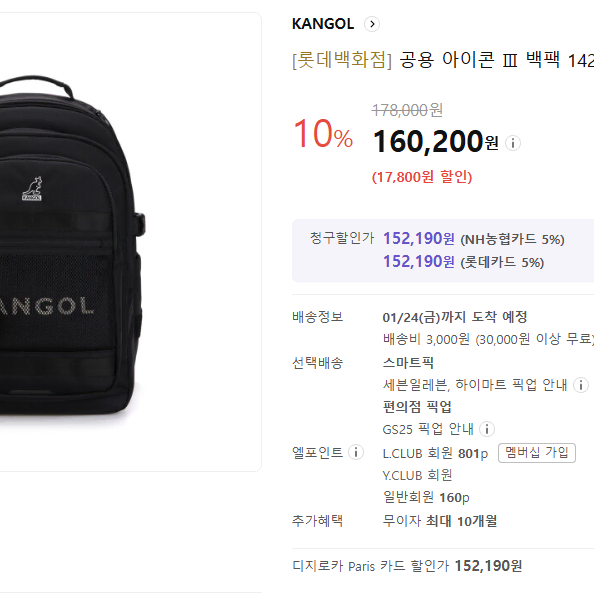Select the product title 공용 아이콘 III 백팩
Viewport: 594px width, 594px height.
coord(479,60)
